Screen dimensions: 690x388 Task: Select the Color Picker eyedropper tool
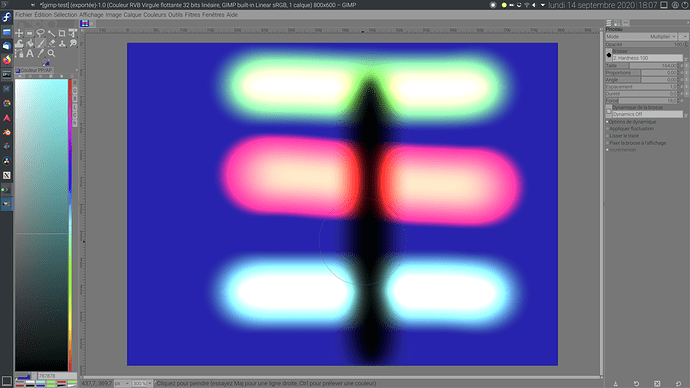tap(40, 54)
